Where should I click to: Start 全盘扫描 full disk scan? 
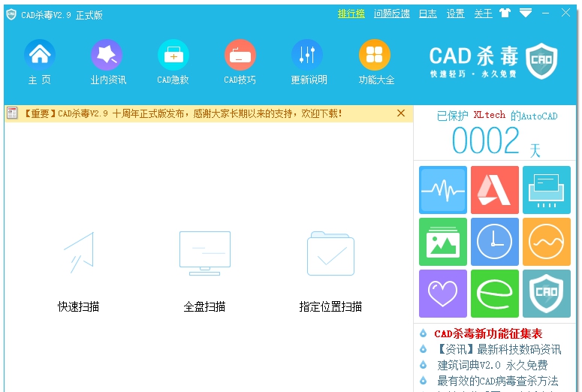point(204,272)
